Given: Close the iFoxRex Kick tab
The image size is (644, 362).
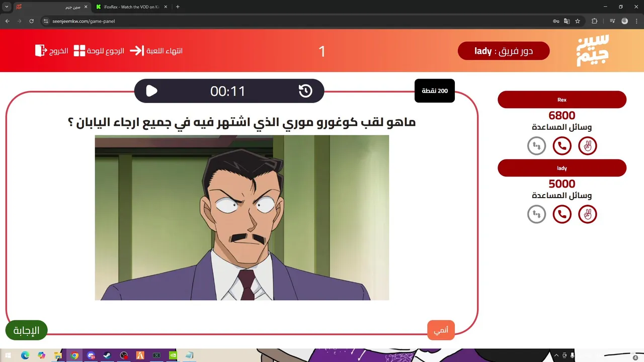Looking at the screenshot, I should [166, 7].
